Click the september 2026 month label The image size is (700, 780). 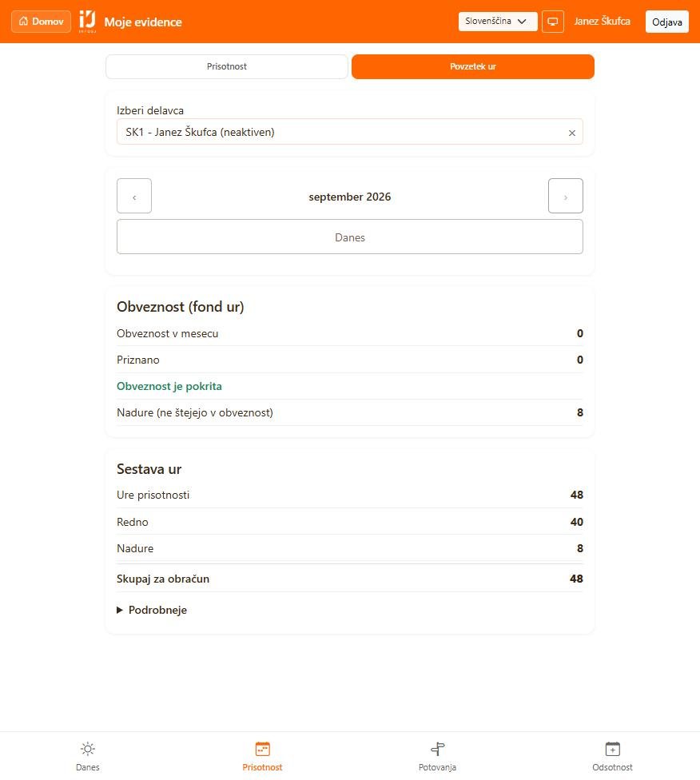tap(349, 197)
